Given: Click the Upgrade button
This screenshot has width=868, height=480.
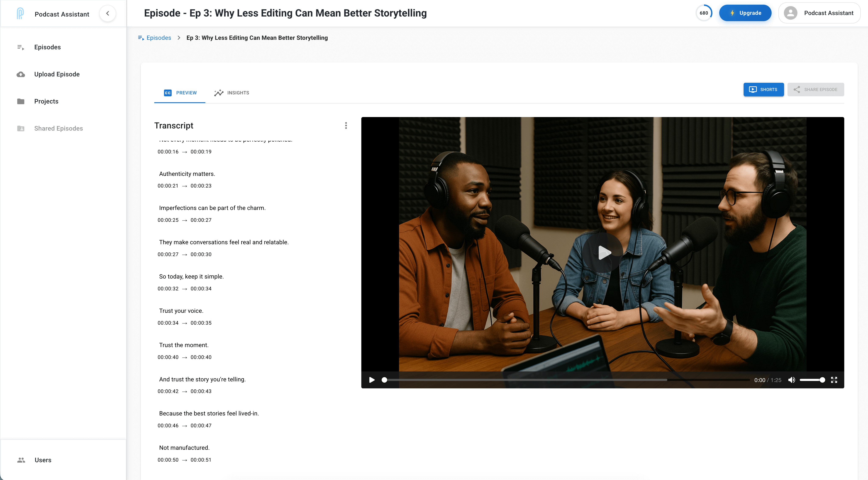Looking at the screenshot, I should point(745,13).
